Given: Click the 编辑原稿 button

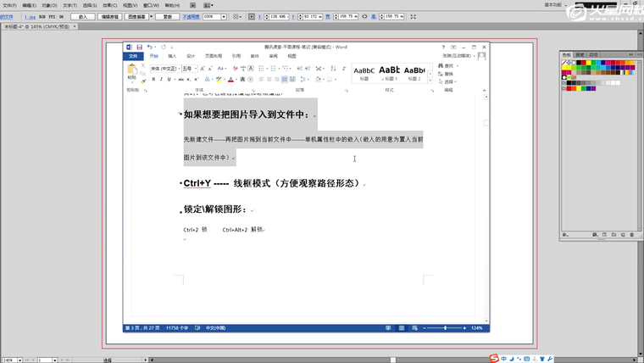Looking at the screenshot, I should click(109, 16).
